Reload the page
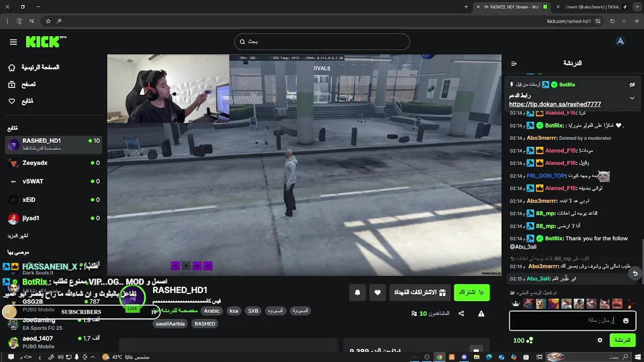The image size is (644, 362). point(612,21)
